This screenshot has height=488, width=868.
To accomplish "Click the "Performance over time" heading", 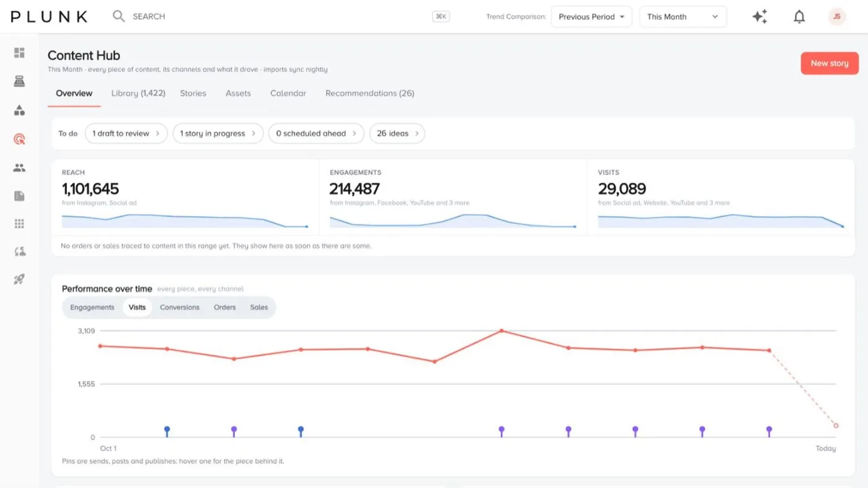I will (x=107, y=289).
